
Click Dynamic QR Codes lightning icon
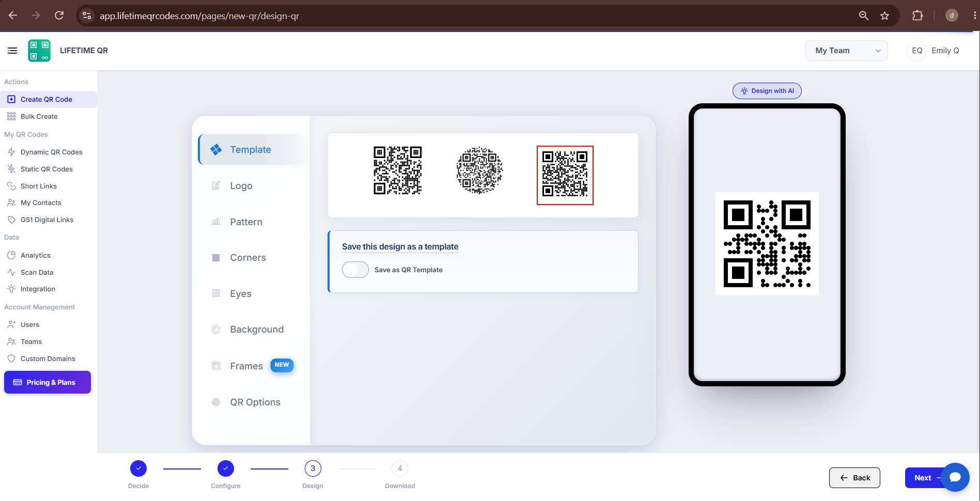click(x=11, y=152)
